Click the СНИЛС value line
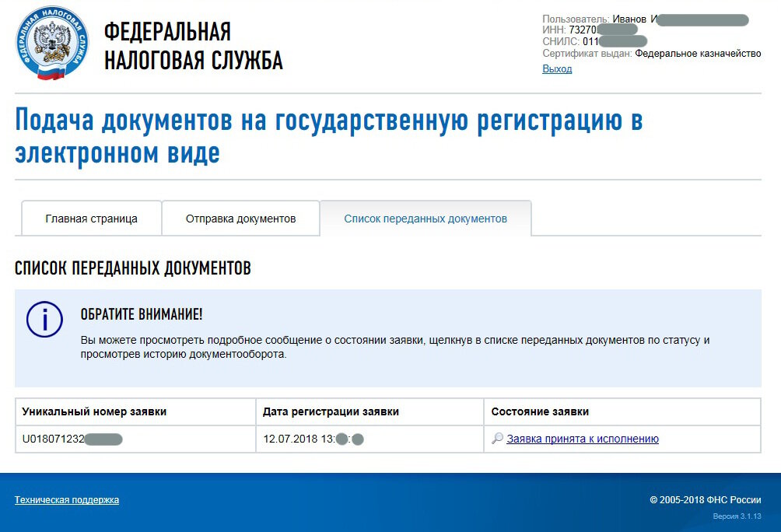The width and height of the screenshot is (781, 532). tap(595, 41)
